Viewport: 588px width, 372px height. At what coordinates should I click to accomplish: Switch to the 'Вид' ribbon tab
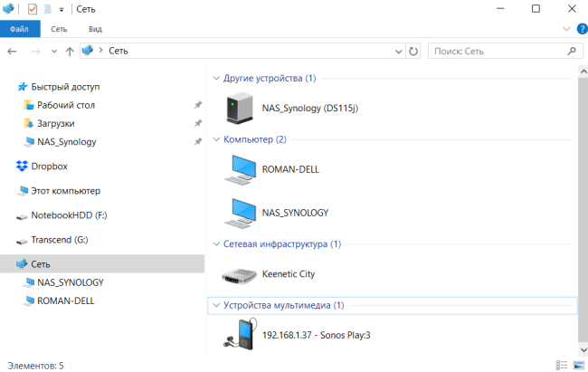pyautogui.click(x=95, y=29)
